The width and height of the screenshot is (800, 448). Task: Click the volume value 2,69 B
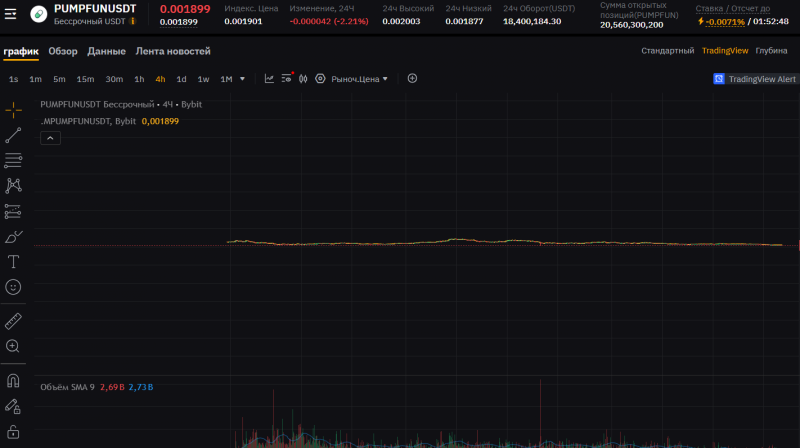(112, 387)
